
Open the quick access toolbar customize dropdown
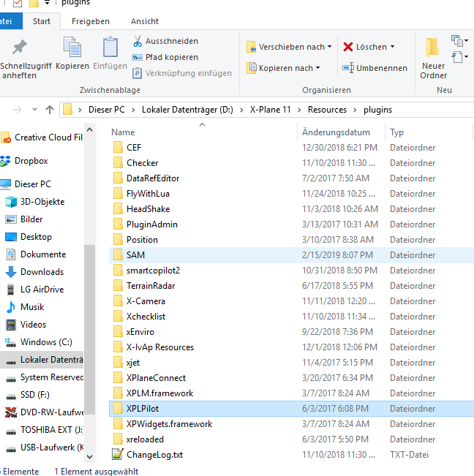(47, 3)
